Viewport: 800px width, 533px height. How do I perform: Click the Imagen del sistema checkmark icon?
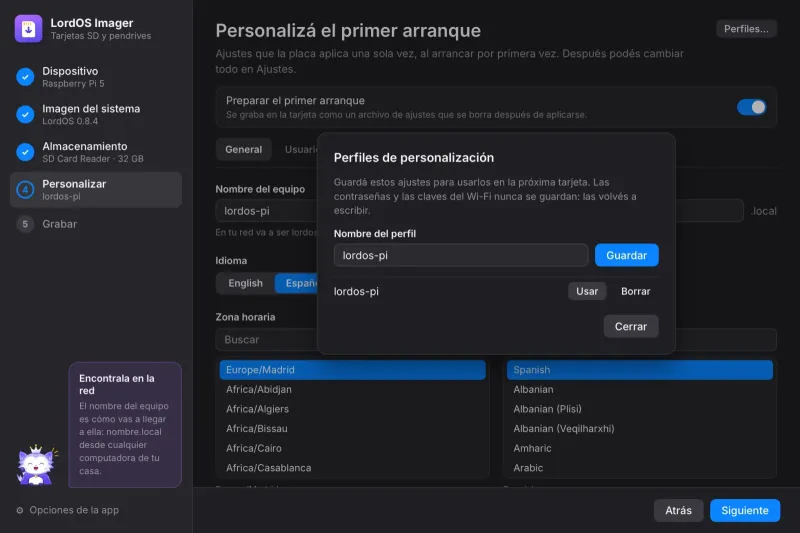(x=25, y=114)
